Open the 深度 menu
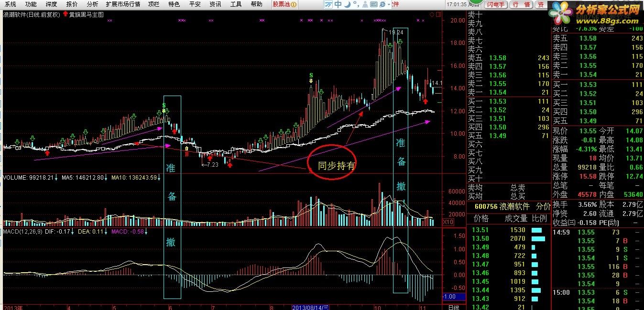 (51, 4)
